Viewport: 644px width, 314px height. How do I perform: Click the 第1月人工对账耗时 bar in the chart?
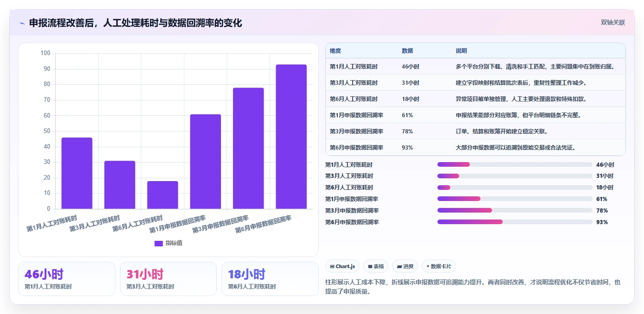pos(77,173)
